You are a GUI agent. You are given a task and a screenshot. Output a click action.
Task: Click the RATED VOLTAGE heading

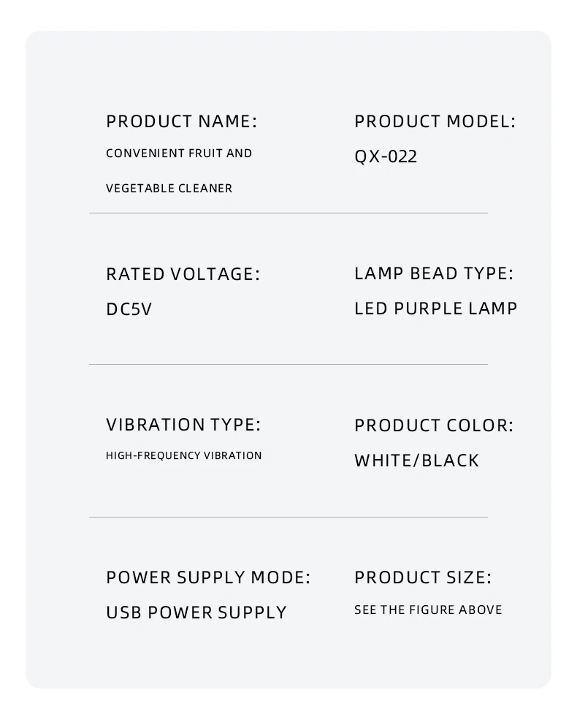[x=183, y=274]
